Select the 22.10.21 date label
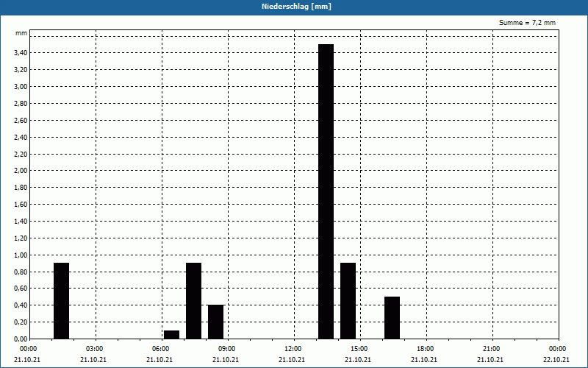This screenshot has width=588, height=368. 556,360
